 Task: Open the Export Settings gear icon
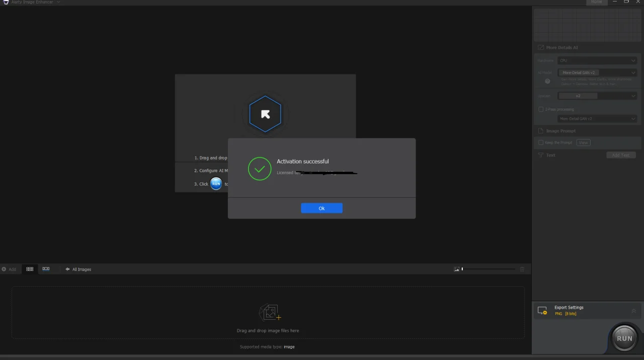[x=542, y=311]
